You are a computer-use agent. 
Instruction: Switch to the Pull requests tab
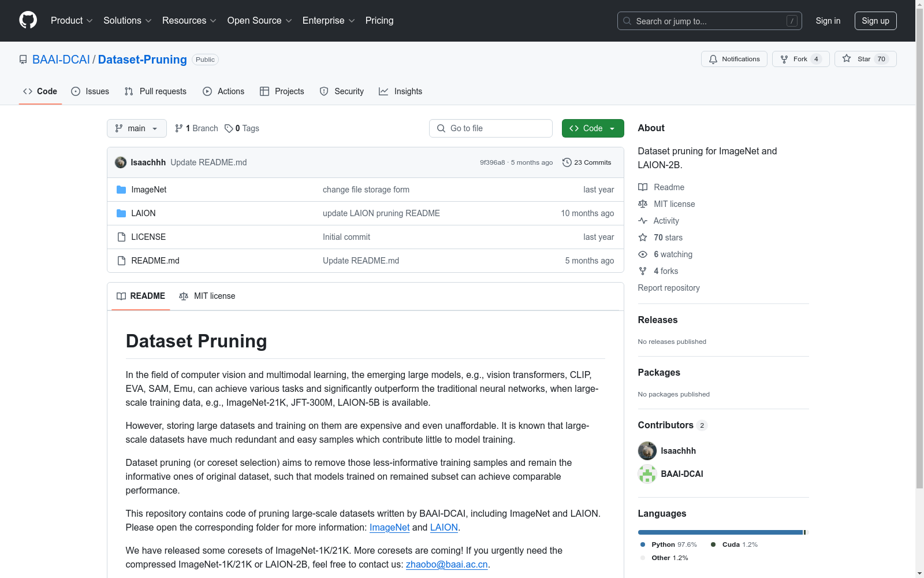coord(155,91)
